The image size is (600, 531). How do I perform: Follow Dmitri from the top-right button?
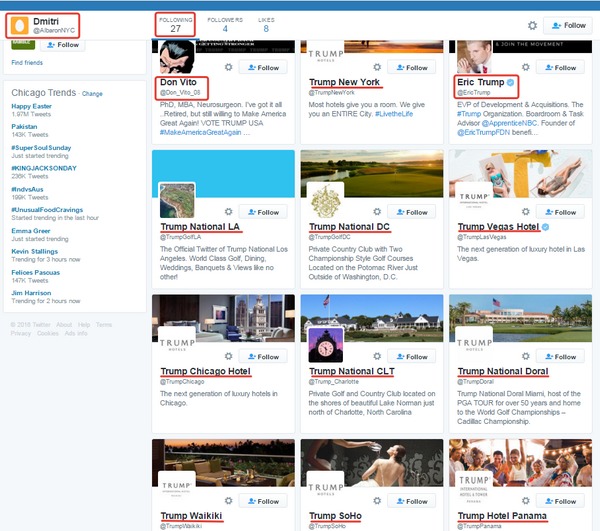[568, 26]
